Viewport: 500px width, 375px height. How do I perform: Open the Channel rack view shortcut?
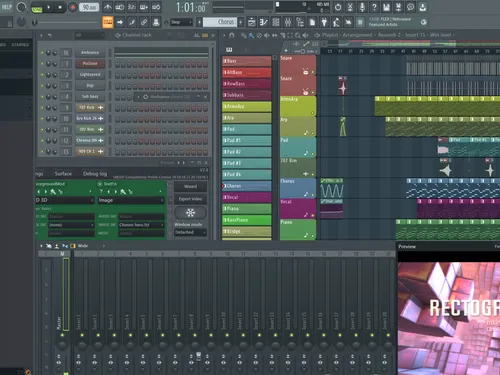click(276, 22)
